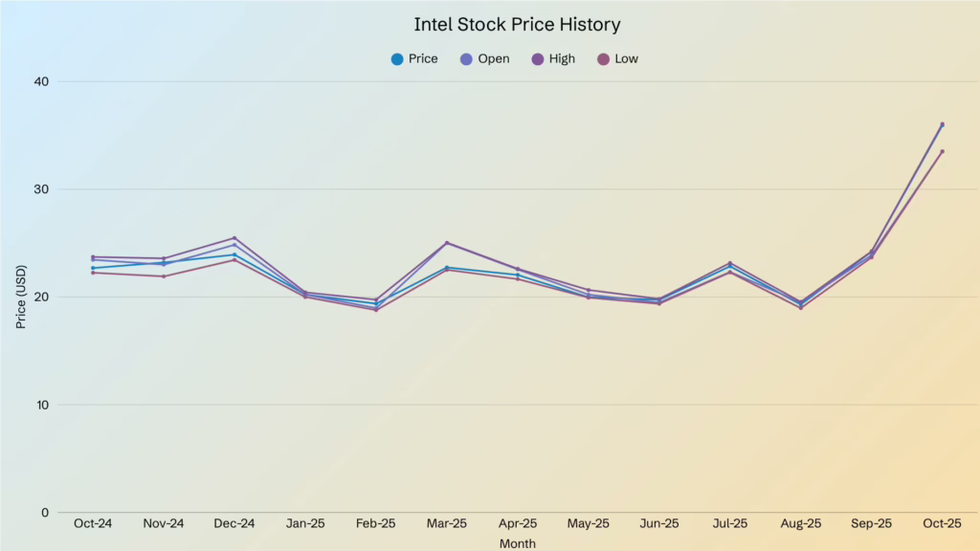Click the blue Price legend dot
The height and width of the screenshot is (551, 980).
pyautogui.click(x=397, y=59)
